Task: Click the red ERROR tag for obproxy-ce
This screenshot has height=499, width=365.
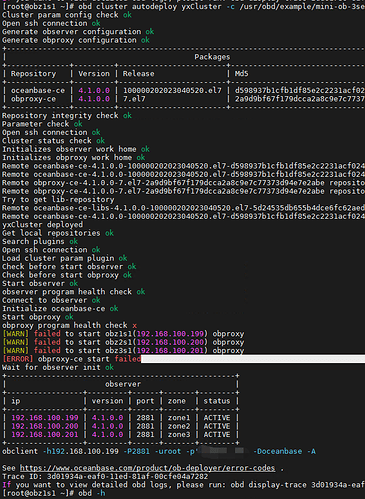Action: tap(18, 359)
